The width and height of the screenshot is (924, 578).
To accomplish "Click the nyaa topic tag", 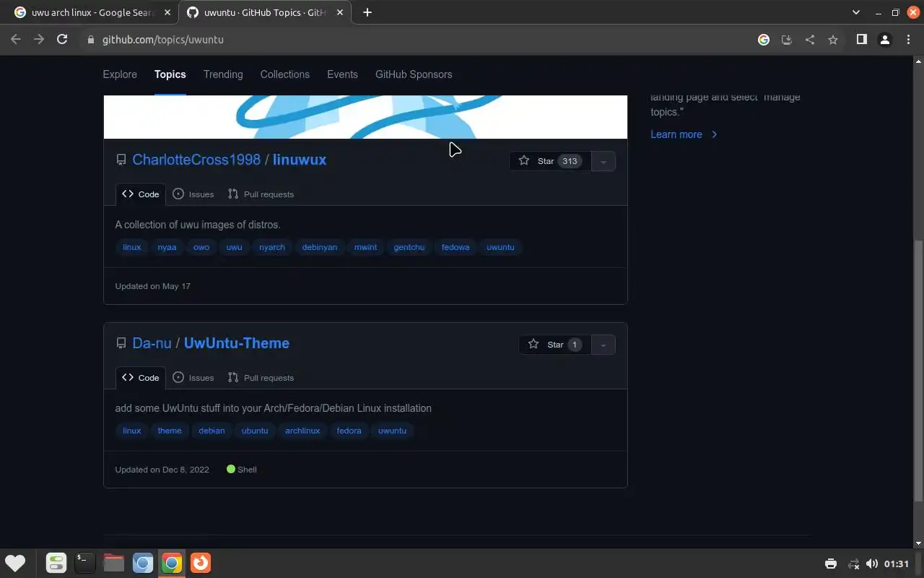I will click(167, 247).
